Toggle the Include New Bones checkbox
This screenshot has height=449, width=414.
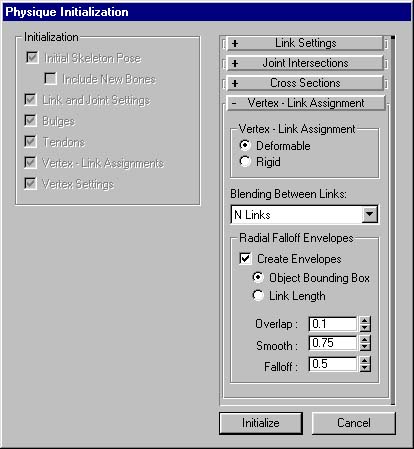(50, 79)
